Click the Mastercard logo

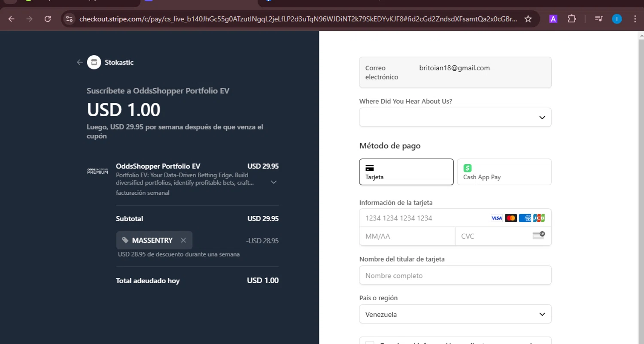pyautogui.click(x=510, y=218)
